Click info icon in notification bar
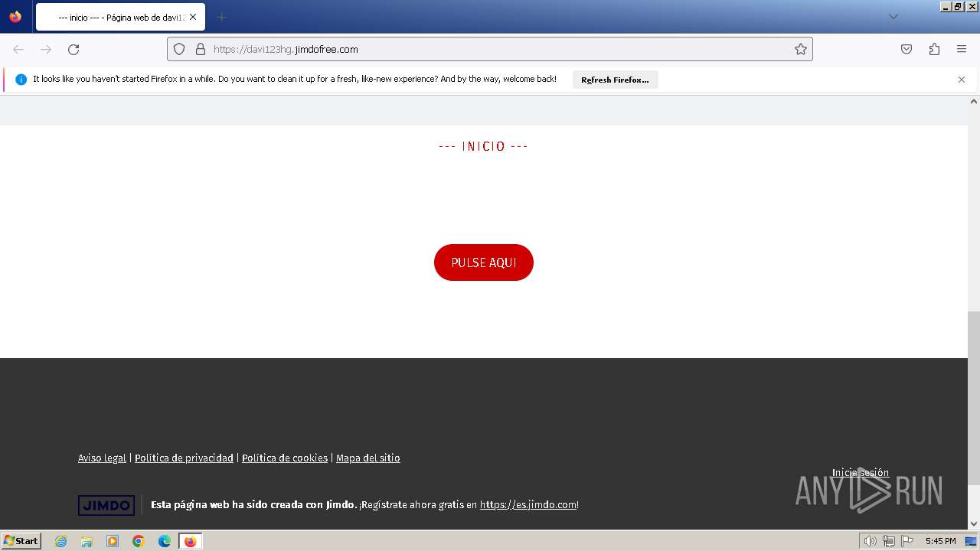 (21, 80)
